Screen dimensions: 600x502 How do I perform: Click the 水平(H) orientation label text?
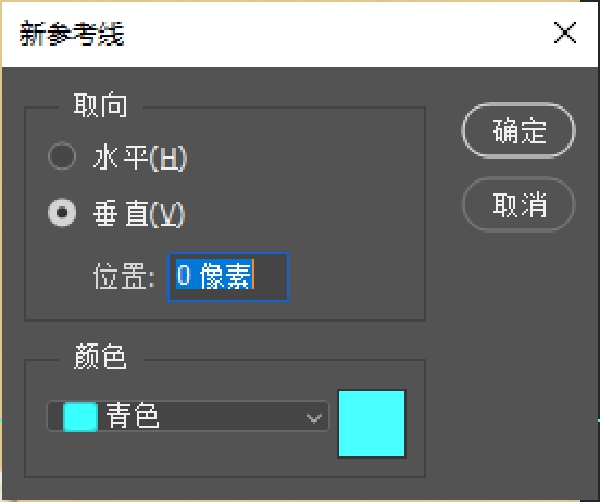[140, 158]
